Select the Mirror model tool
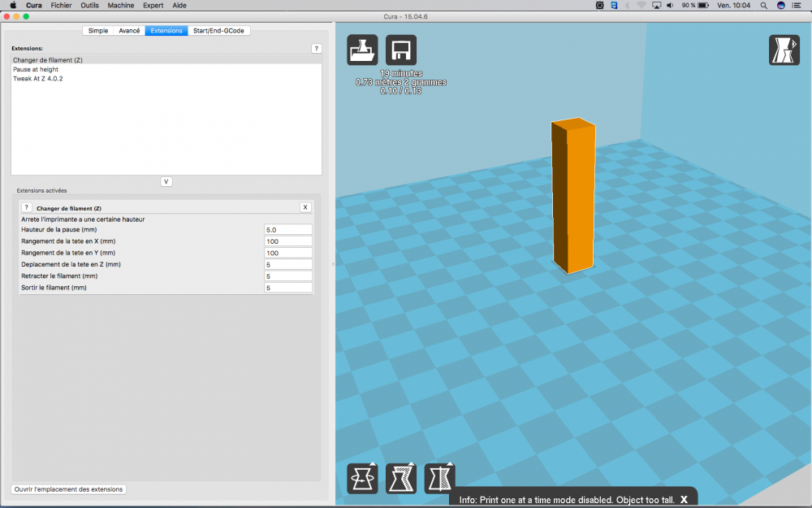Image resolution: width=812 pixels, height=508 pixels. pyautogui.click(x=439, y=478)
